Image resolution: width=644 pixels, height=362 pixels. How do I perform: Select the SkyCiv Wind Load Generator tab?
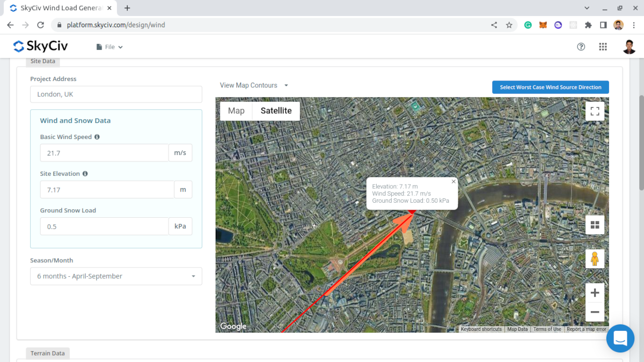click(x=59, y=8)
